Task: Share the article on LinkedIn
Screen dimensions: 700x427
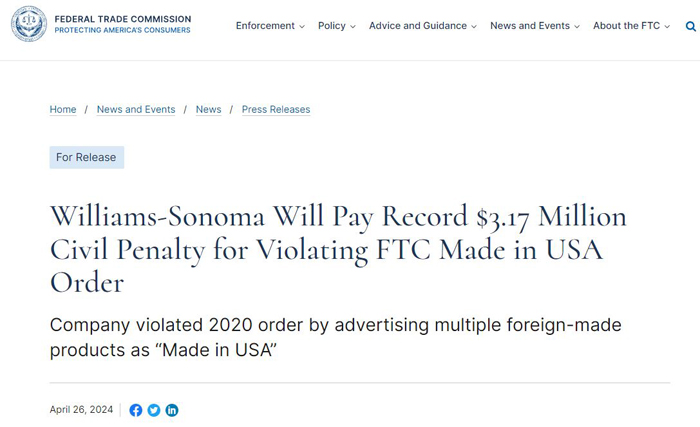Action: tap(172, 410)
